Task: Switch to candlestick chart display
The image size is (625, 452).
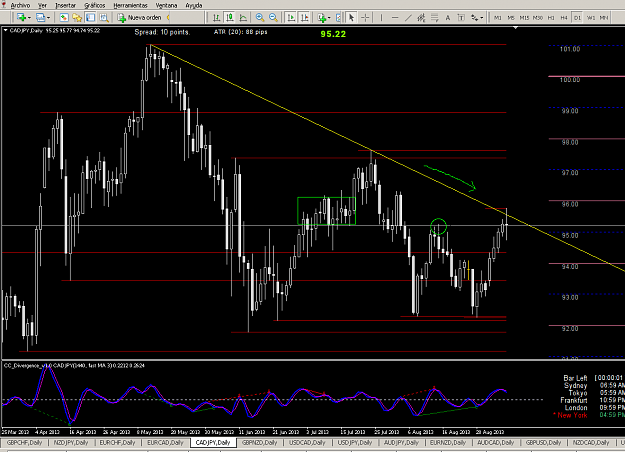Action: click(x=230, y=18)
